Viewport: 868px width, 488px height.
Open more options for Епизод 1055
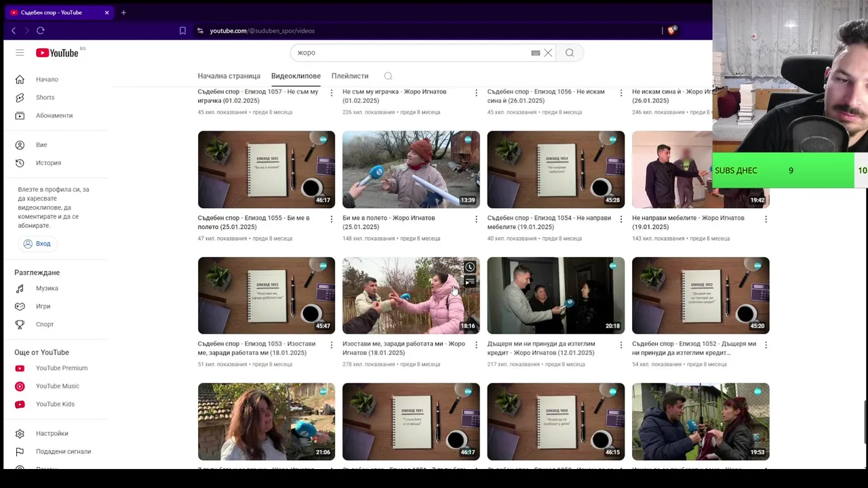(x=331, y=219)
